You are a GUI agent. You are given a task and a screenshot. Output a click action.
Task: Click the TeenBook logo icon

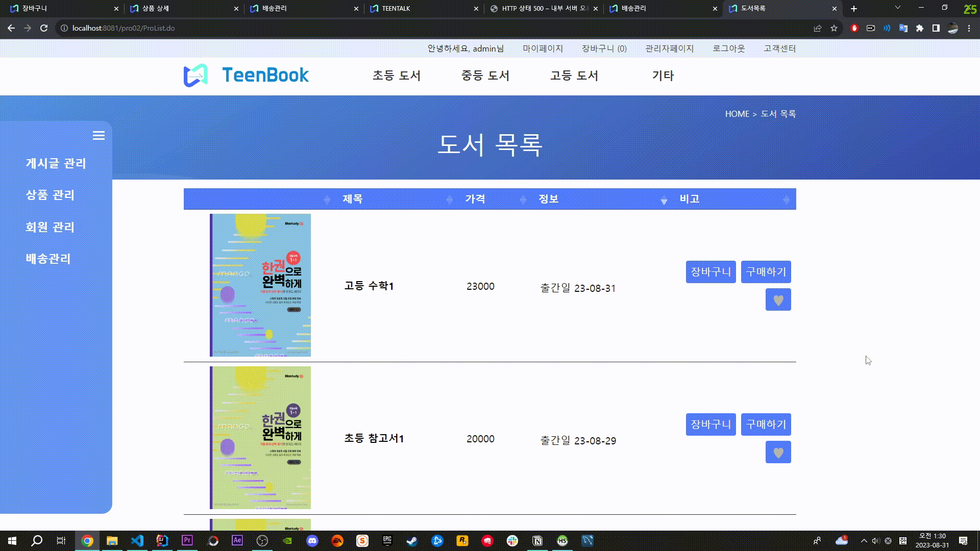coord(195,76)
